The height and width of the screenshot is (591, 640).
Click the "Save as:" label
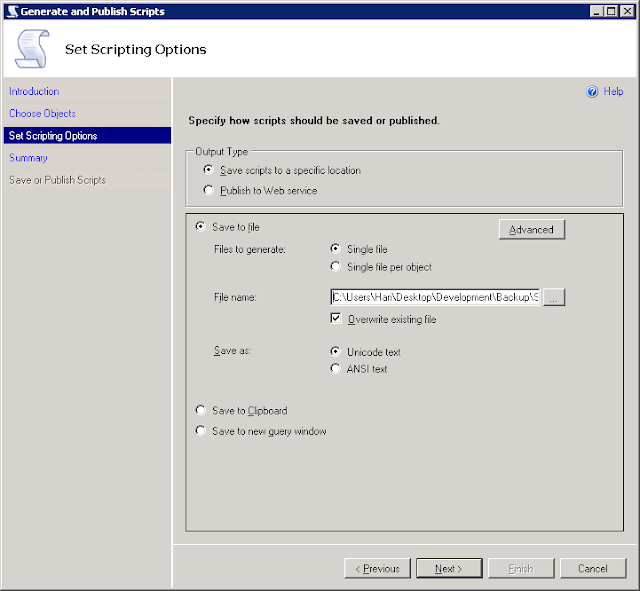[232, 351]
